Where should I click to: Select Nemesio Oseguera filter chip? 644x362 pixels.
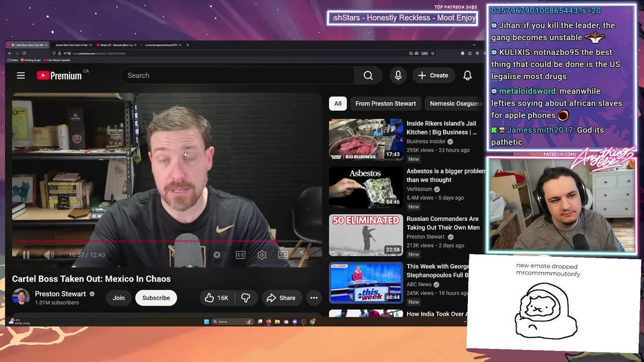[456, 104]
